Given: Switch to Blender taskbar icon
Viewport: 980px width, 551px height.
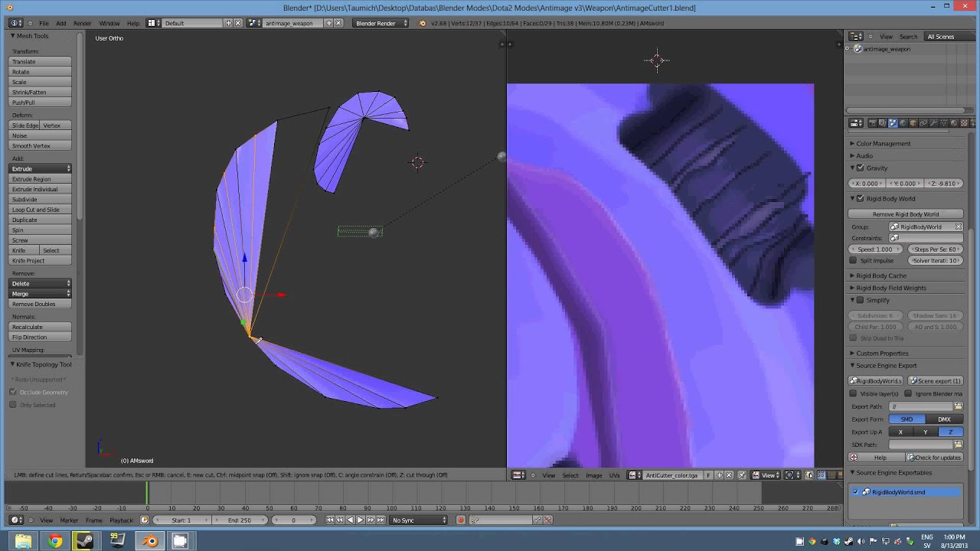Looking at the screenshot, I should pos(150,541).
